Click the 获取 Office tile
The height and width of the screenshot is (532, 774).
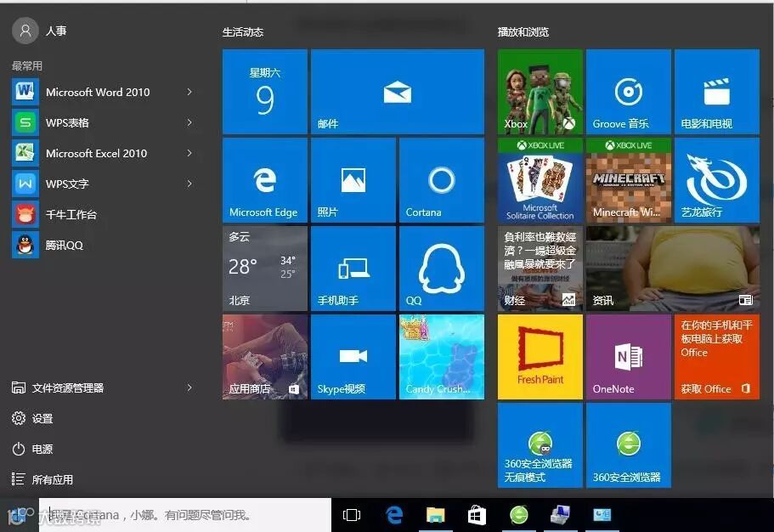pos(717,357)
